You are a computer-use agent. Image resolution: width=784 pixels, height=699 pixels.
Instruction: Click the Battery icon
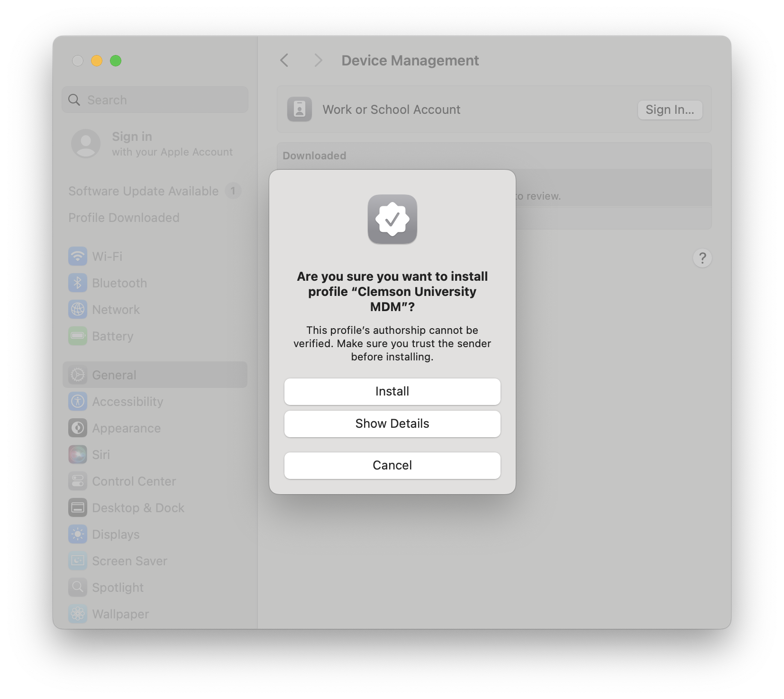78,336
